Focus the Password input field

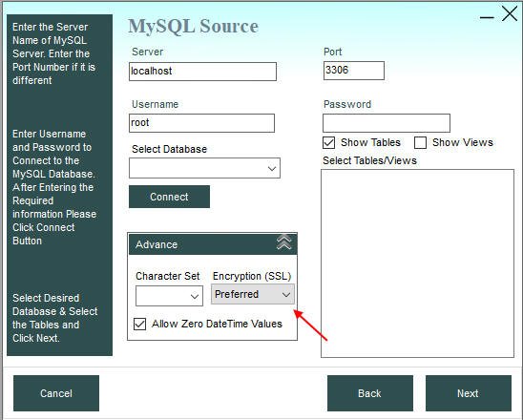coord(387,123)
